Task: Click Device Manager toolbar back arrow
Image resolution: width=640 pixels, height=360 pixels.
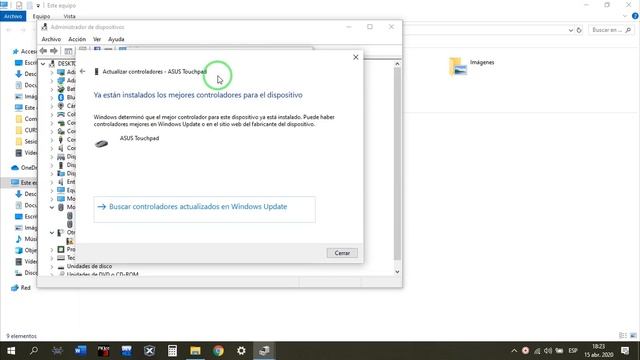Action: [43, 51]
